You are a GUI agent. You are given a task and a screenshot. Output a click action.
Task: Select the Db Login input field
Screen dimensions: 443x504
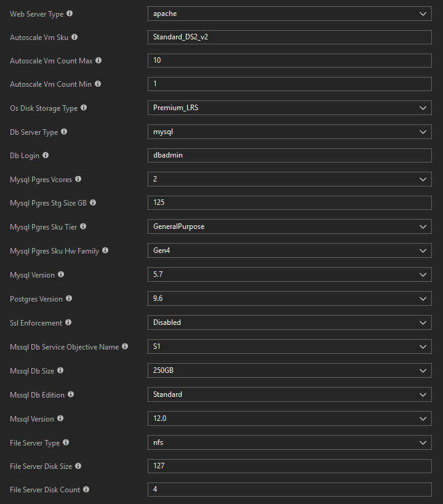point(289,155)
